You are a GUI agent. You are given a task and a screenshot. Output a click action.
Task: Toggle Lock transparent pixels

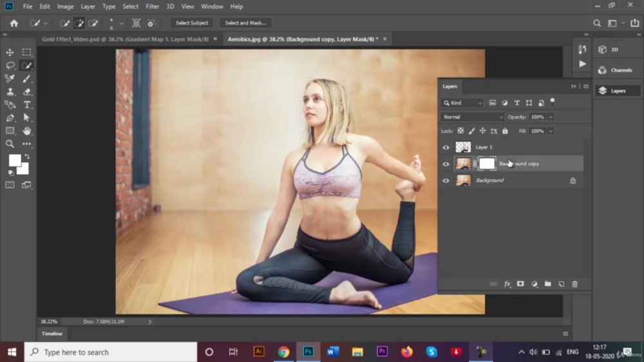point(460,131)
